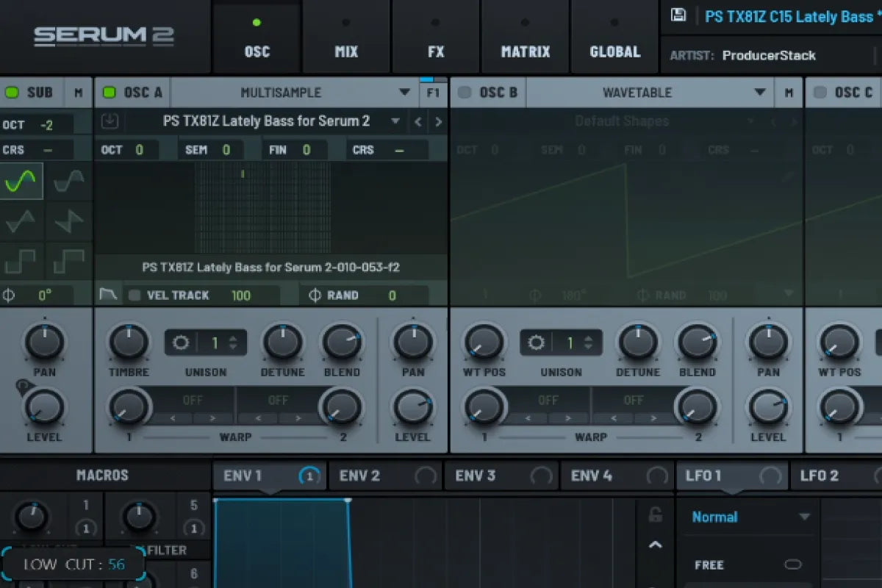This screenshot has height=588, width=882.
Task: Enable the OSC B power button
Action: point(465,93)
